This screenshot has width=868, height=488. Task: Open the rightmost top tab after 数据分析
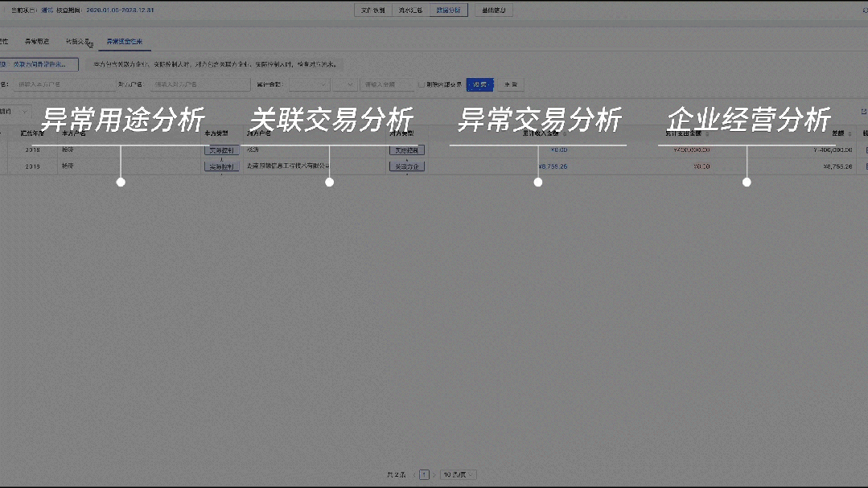pyautogui.click(x=494, y=10)
